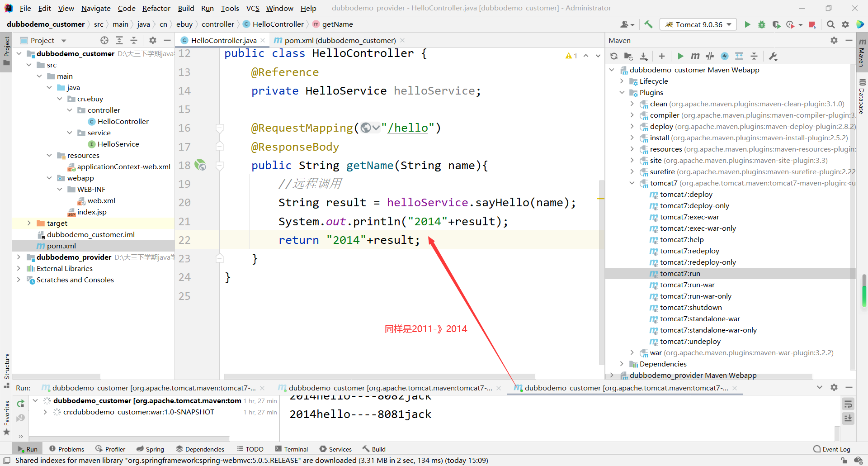Open HelloService in project tree
This screenshot has height=466, width=868.
(x=118, y=144)
